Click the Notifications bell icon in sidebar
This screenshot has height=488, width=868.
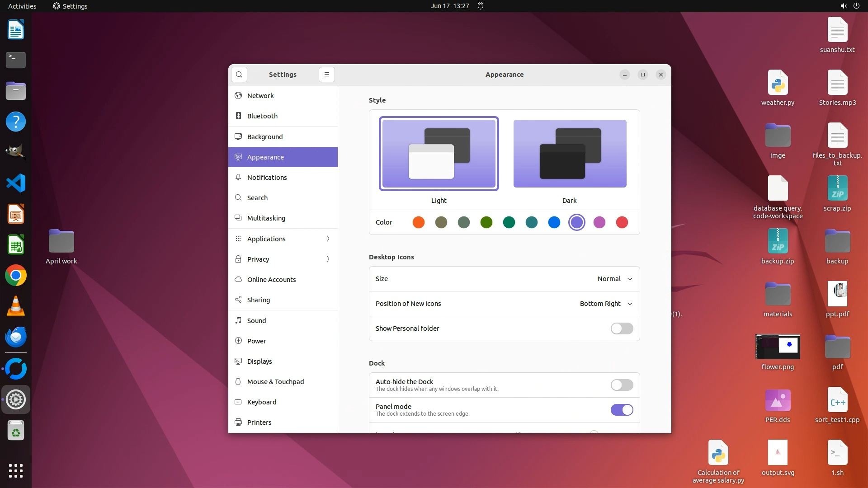238,178
